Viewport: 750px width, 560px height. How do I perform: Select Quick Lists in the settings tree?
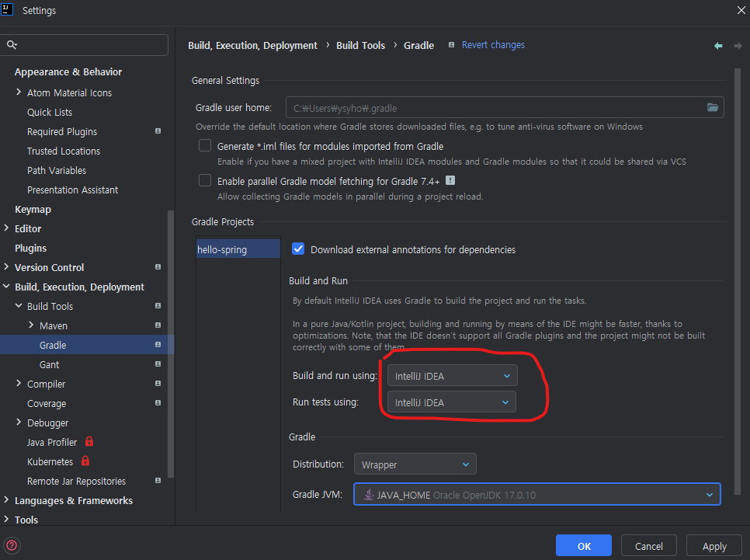50,112
